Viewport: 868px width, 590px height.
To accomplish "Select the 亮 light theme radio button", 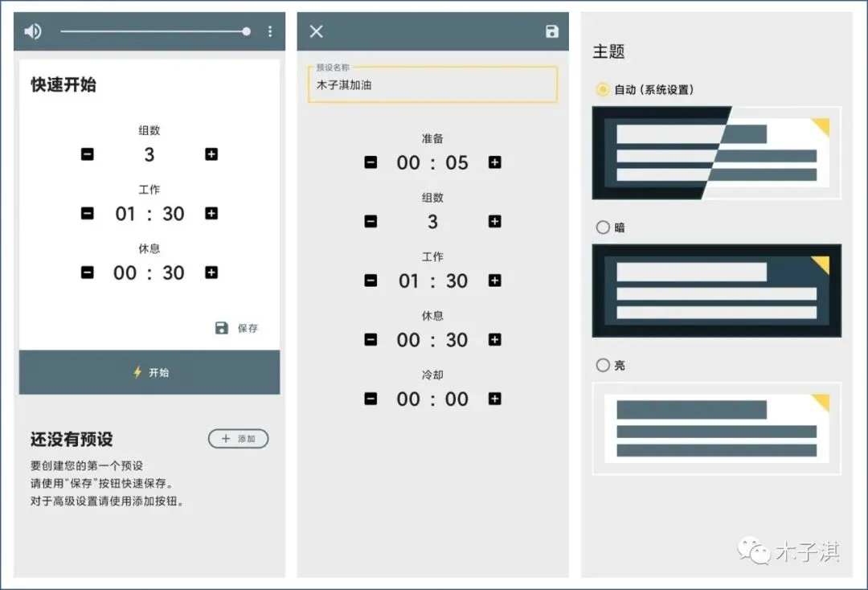I will click(603, 365).
